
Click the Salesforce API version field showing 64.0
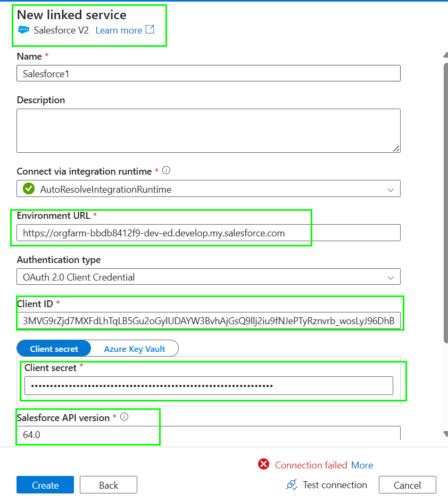[209, 433]
